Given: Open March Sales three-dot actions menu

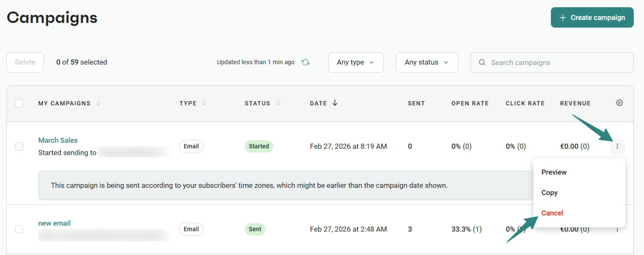Looking at the screenshot, I should pos(617,146).
